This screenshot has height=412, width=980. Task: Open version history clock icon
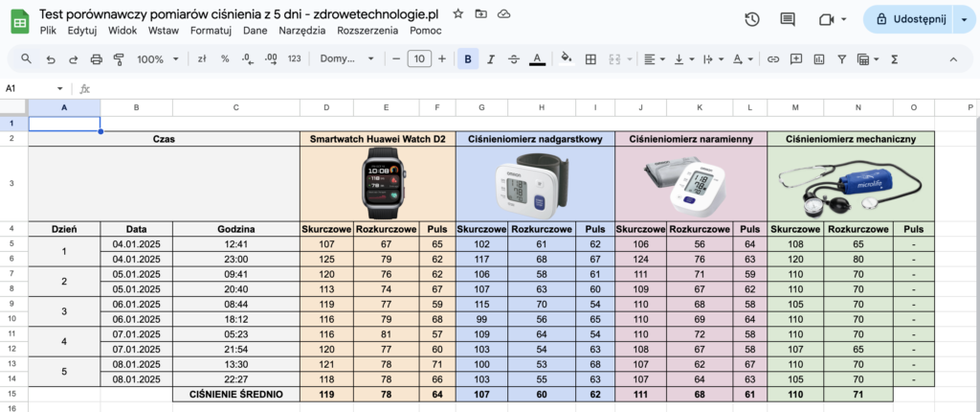[752, 20]
